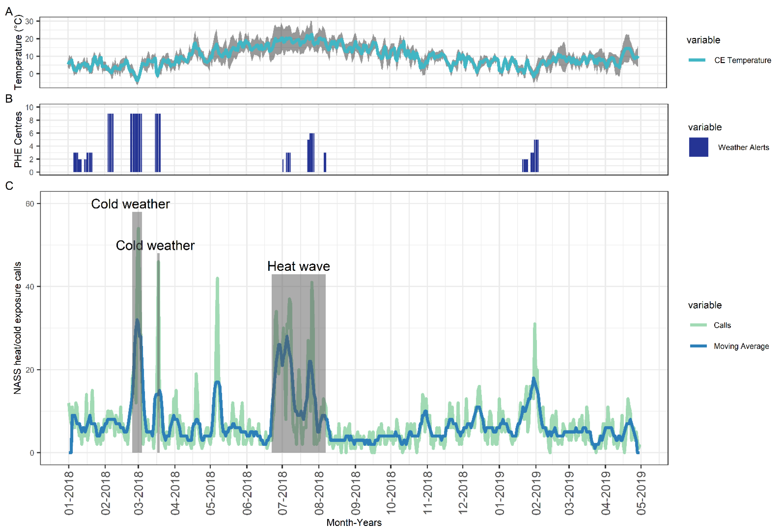Click the 'Month-Years' axis title
The height and width of the screenshot is (532, 776).
coord(354,523)
